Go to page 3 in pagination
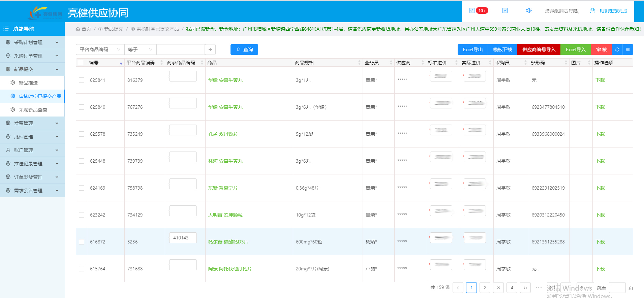The width and height of the screenshot is (644, 298). pos(498,288)
